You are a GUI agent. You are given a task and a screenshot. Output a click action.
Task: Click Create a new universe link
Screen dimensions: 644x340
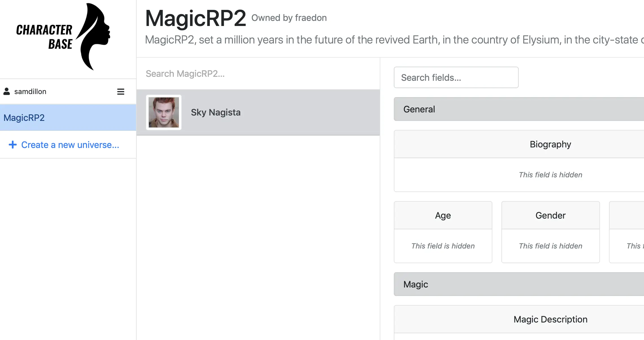[70, 145]
